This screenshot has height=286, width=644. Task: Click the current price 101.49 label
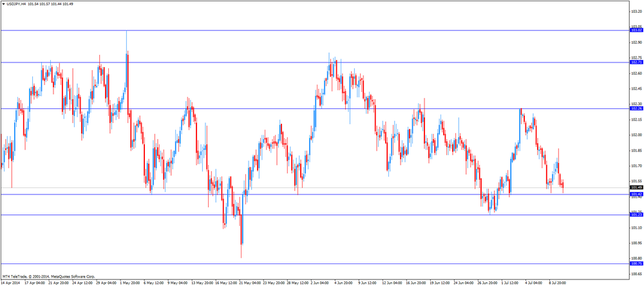point(636,187)
